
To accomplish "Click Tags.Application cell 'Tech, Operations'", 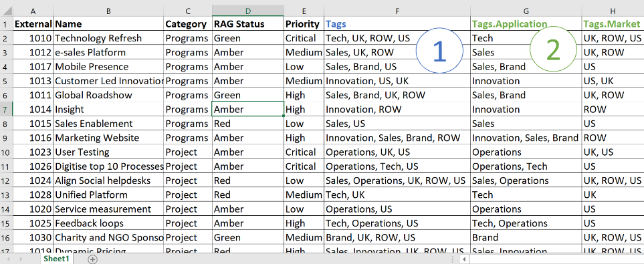I will pos(526,223).
